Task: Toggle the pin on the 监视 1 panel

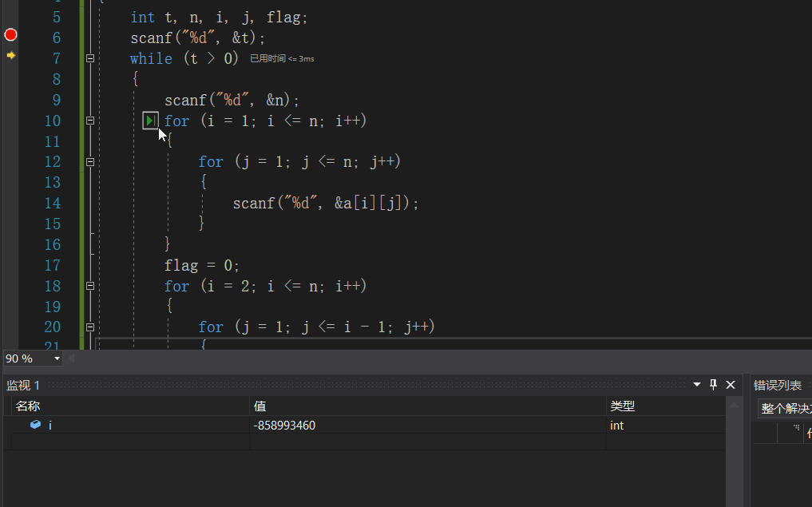Action: coord(713,385)
